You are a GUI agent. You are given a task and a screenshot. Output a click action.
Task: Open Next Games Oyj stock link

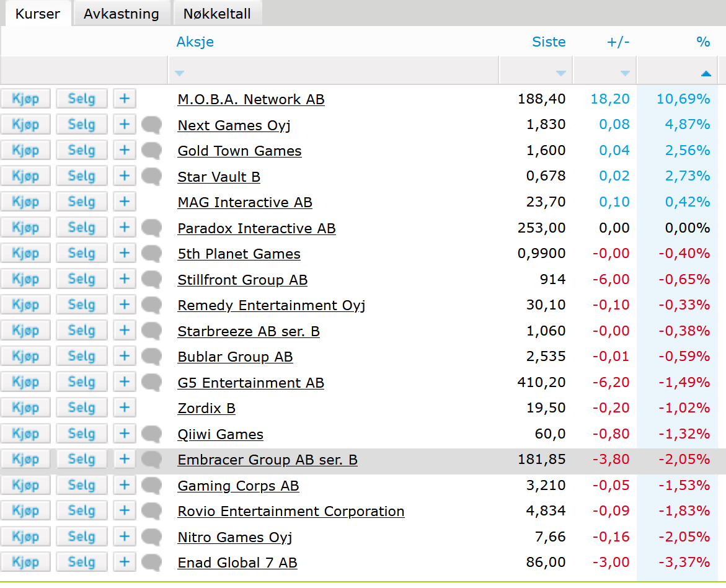click(234, 125)
